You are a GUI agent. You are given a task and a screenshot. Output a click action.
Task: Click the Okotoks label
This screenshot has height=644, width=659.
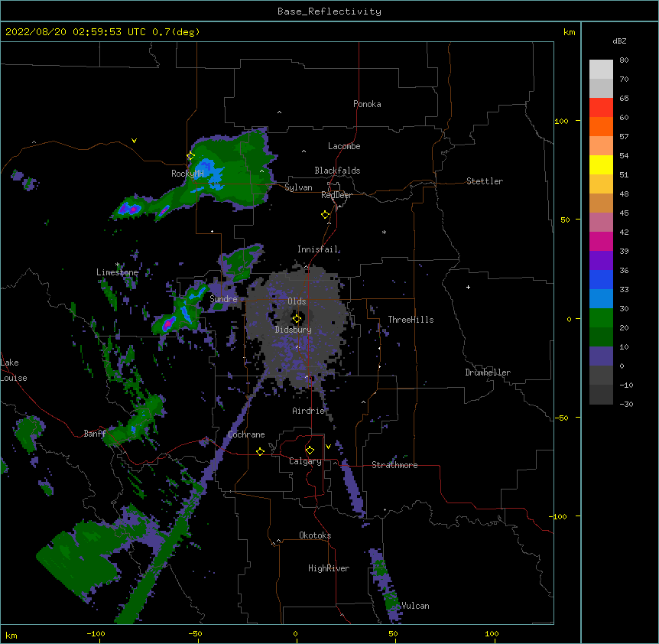315,535
